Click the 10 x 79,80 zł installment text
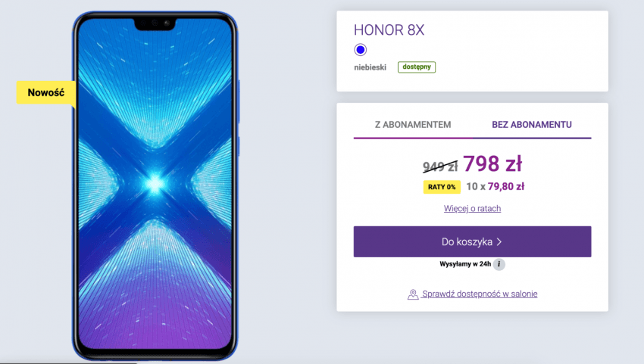The height and width of the screenshot is (364, 644). [496, 187]
